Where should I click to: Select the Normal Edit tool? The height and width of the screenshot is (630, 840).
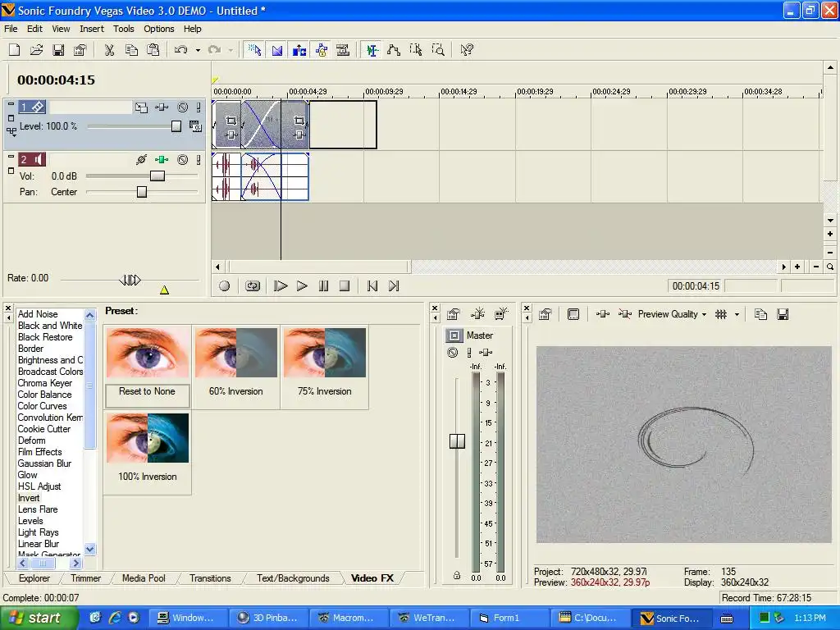click(x=372, y=50)
